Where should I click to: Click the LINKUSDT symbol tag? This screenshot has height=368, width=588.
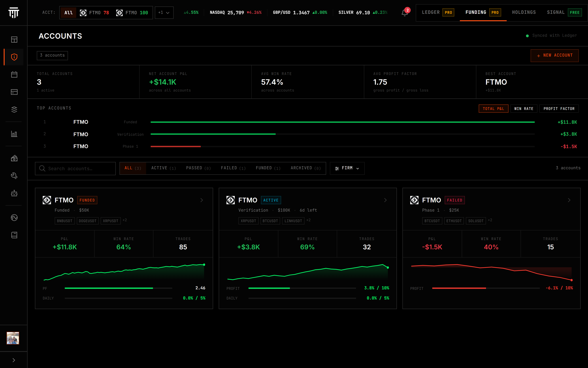tap(293, 221)
